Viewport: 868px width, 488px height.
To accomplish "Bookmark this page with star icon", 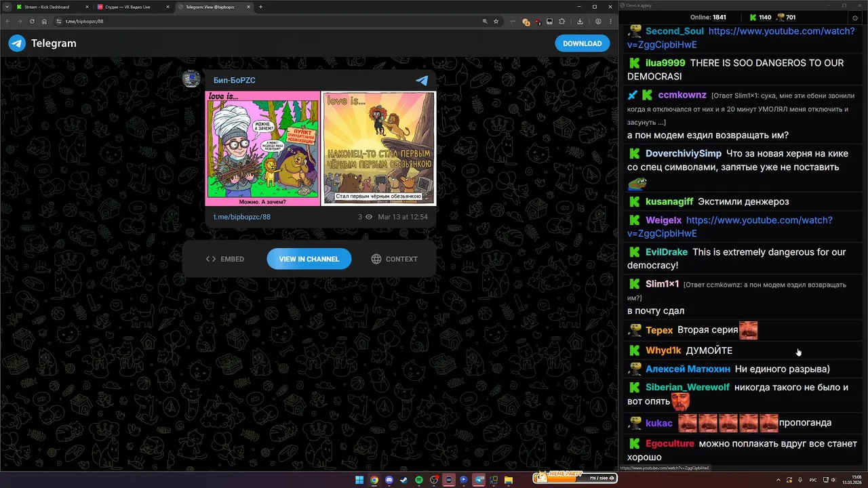I will [496, 22].
